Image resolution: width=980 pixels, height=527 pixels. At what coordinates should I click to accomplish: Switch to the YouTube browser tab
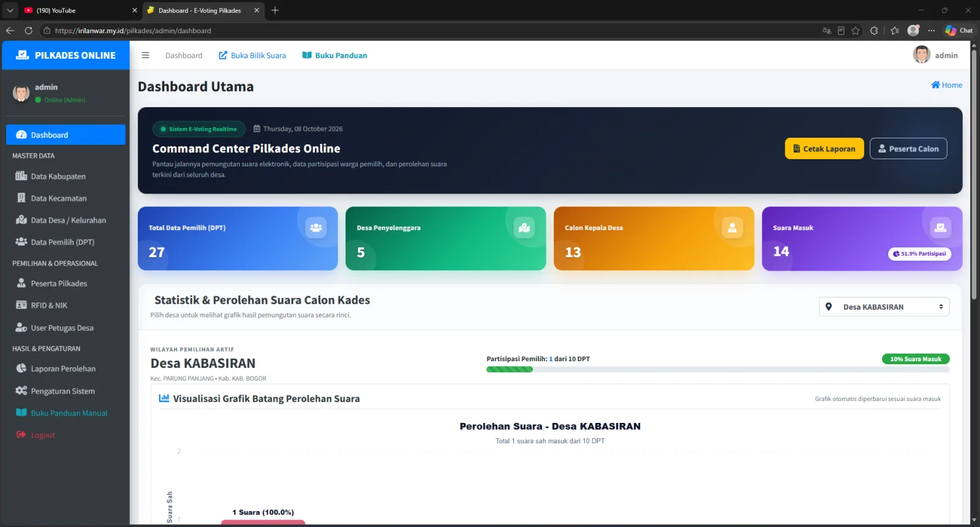(x=78, y=10)
